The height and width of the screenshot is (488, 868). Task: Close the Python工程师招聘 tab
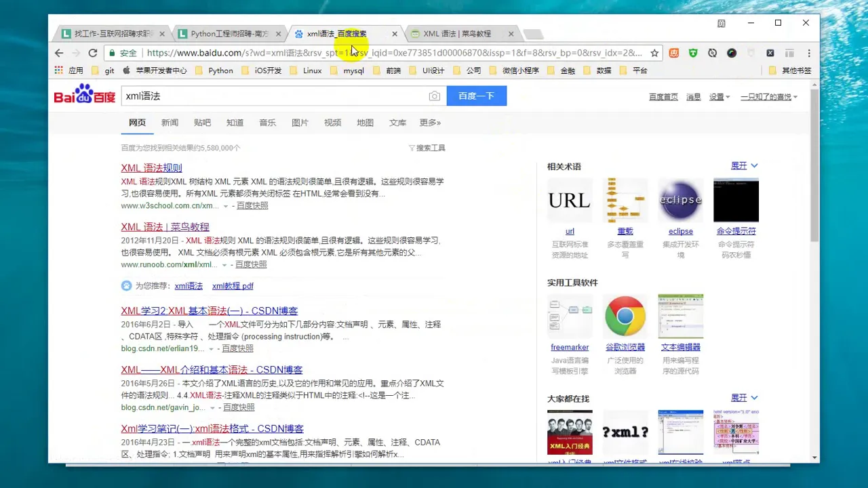point(278,33)
